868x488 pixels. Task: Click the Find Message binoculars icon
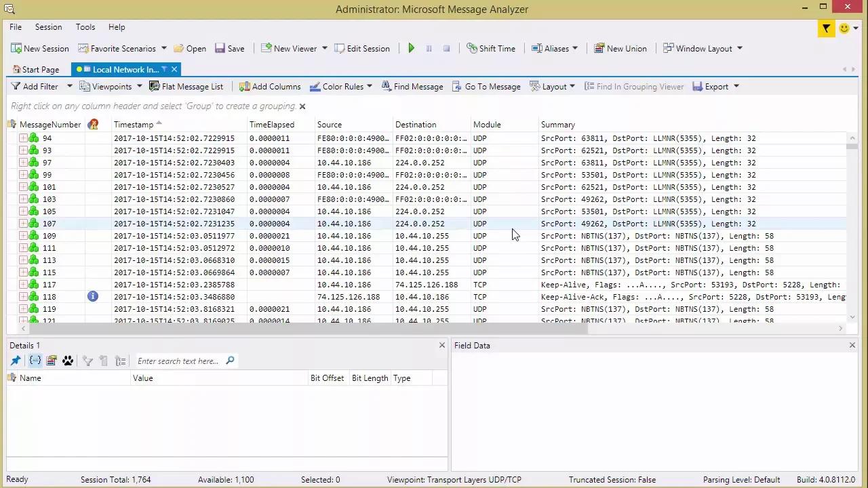[x=384, y=86]
